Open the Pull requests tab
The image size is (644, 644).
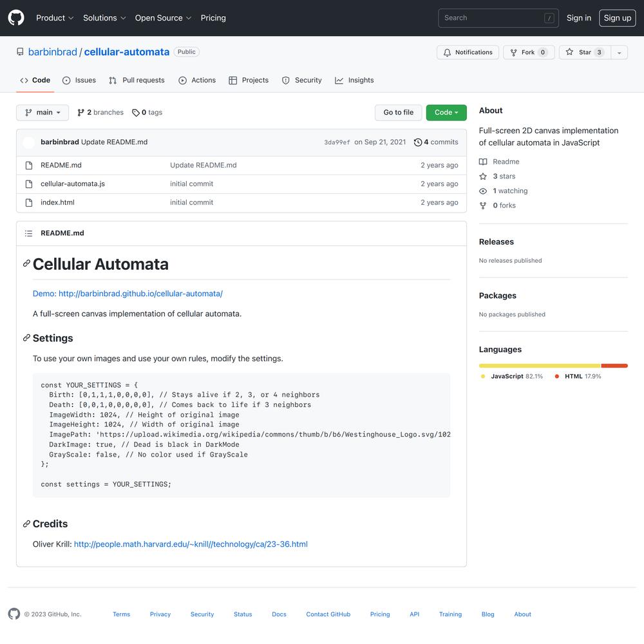pos(137,80)
